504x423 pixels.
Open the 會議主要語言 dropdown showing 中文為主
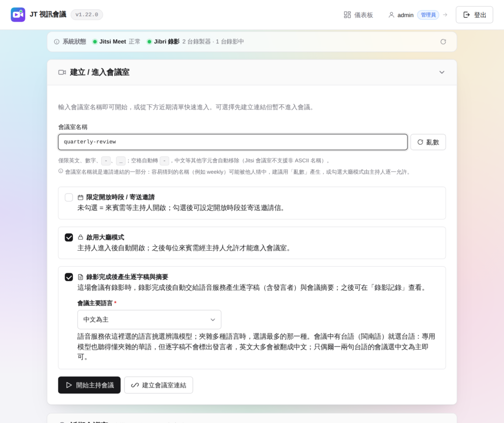(149, 320)
